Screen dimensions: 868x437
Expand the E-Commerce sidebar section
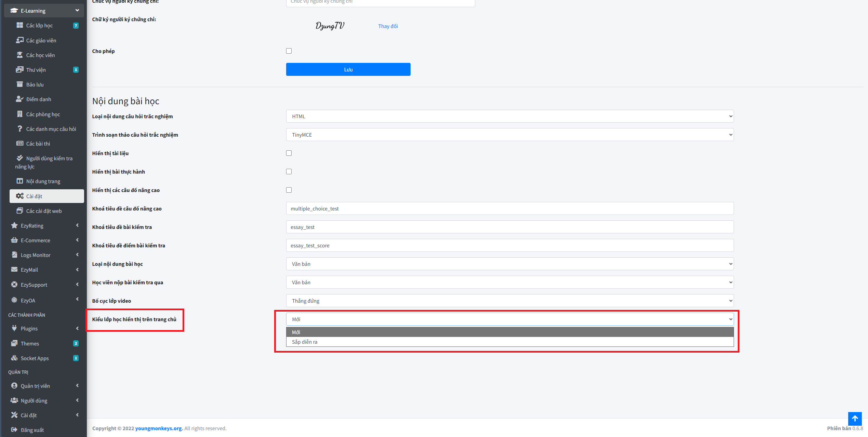tap(36, 240)
